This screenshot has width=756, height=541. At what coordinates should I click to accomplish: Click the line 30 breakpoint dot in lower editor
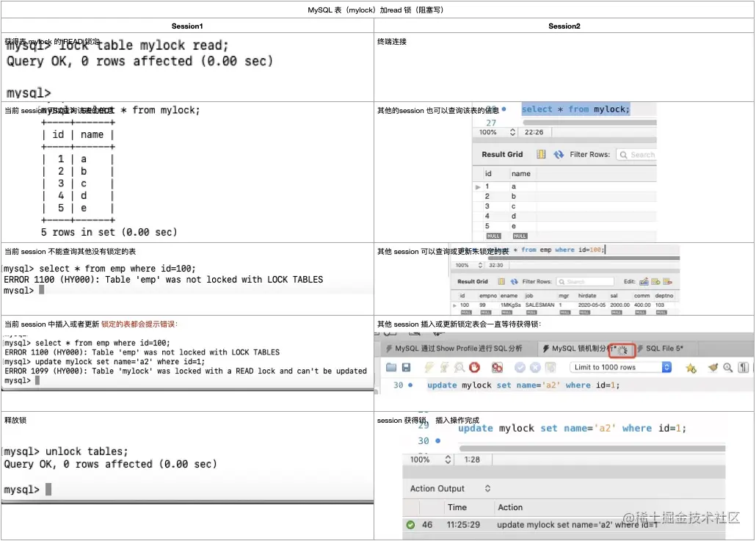tap(437, 440)
